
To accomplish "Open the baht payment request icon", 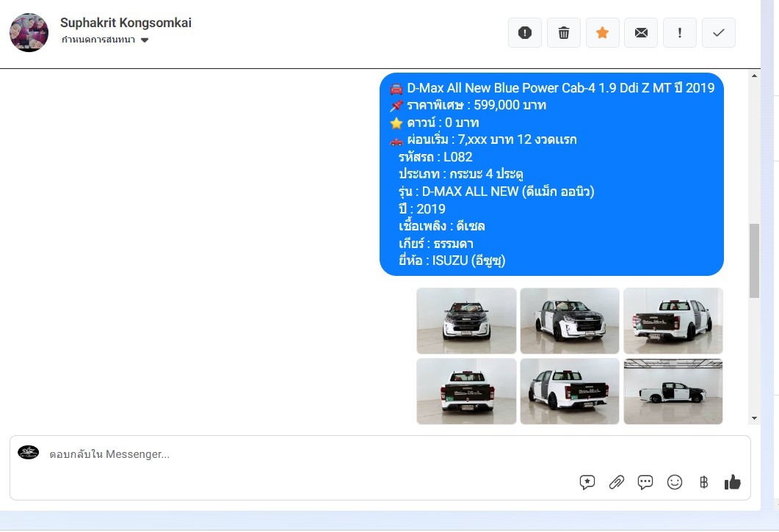I will [x=703, y=482].
